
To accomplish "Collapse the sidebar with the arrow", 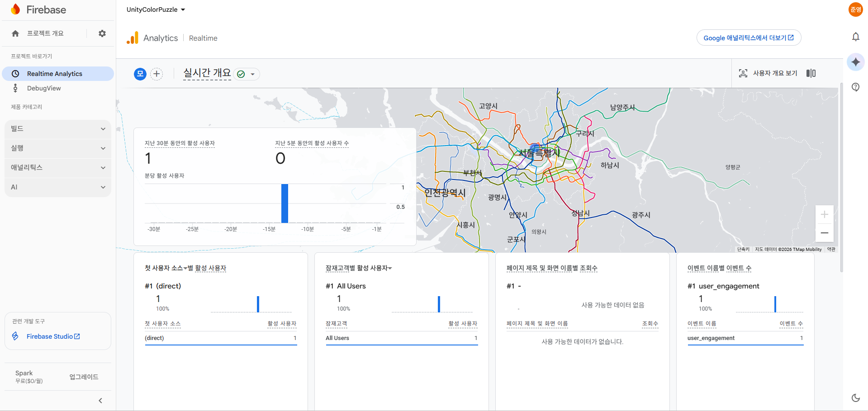I will click(100, 401).
